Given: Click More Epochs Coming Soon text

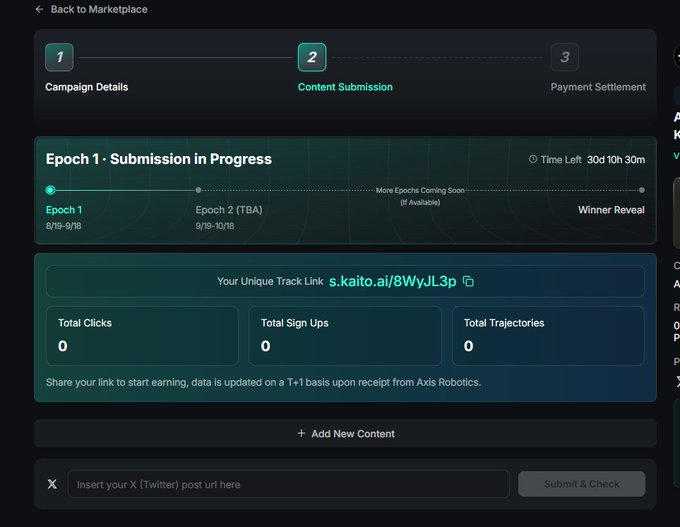Looking at the screenshot, I should [420, 190].
